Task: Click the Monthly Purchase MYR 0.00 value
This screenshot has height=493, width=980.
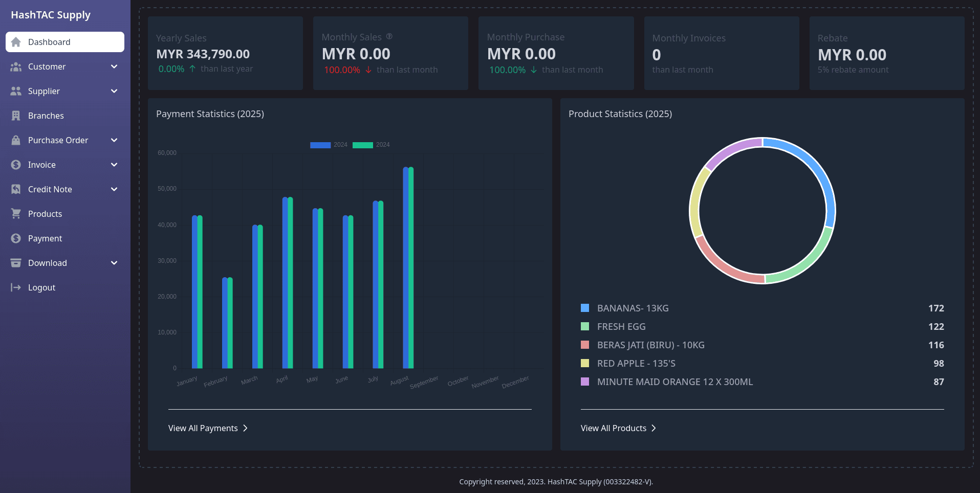Action: [521, 54]
